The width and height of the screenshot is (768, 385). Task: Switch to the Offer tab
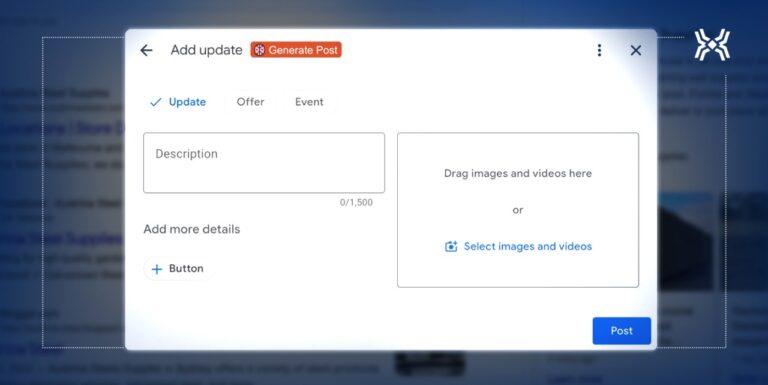[x=250, y=102]
